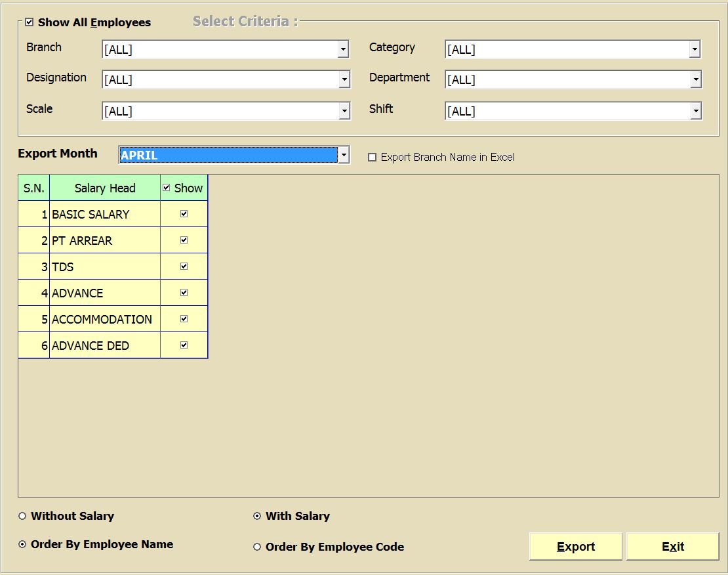Open the Export Month dropdown

(x=343, y=155)
